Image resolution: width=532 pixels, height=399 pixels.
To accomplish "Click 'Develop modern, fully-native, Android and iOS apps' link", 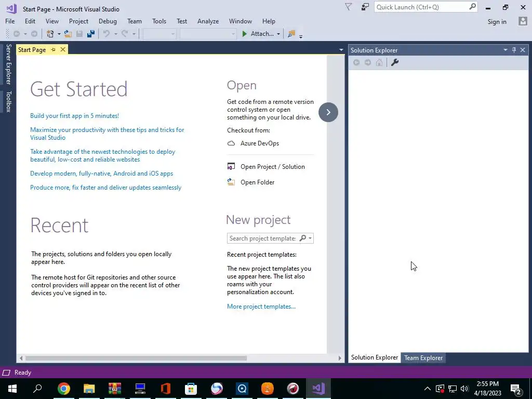I will point(101,174).
